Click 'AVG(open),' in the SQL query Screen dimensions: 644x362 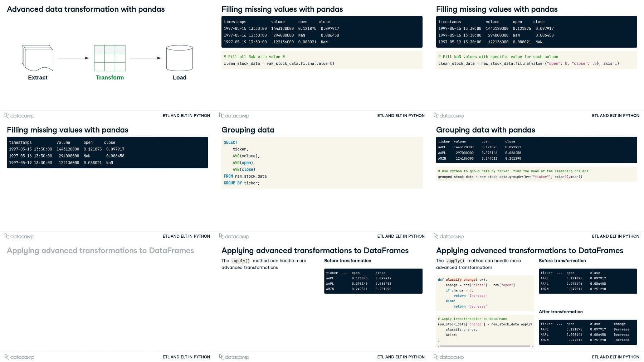point(244,163)
